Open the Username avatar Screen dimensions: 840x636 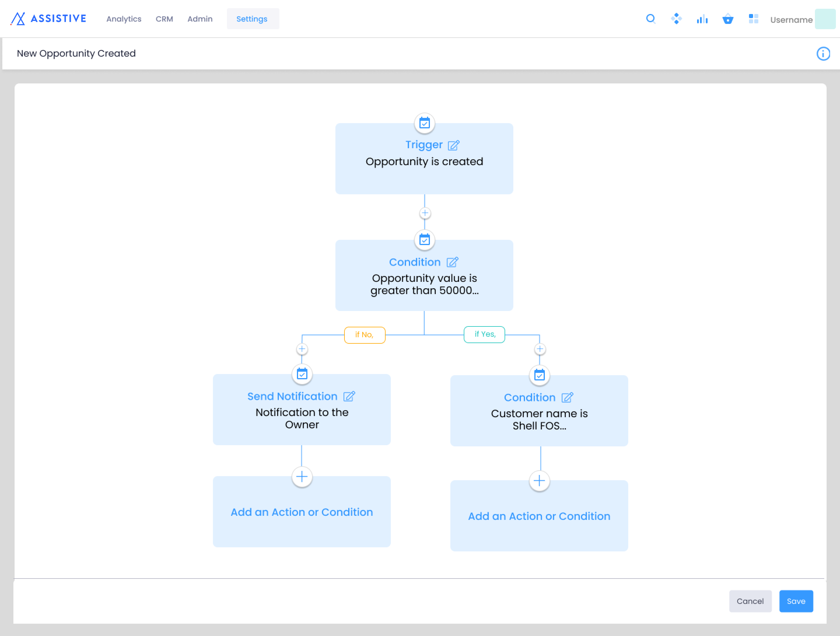(x=825, y=19)
